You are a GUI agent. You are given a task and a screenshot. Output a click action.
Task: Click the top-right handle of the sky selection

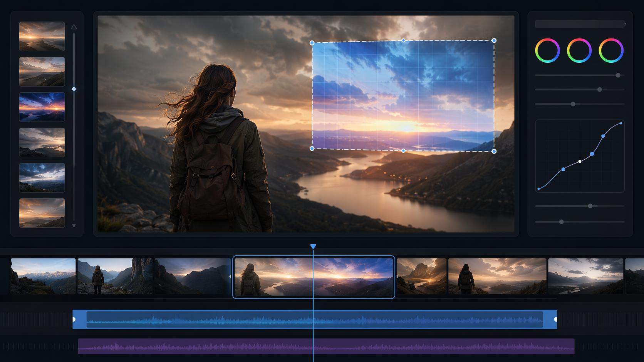tap(494, 40)
